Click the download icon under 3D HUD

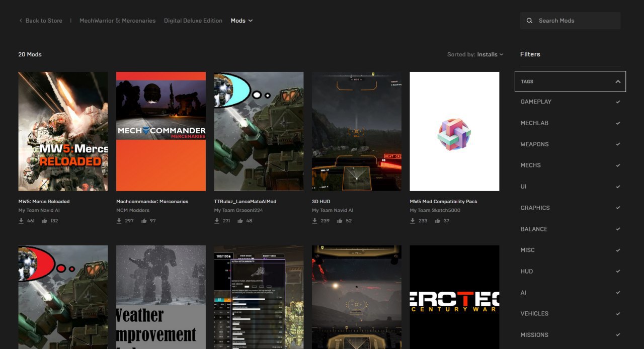(x=314, y=221)
